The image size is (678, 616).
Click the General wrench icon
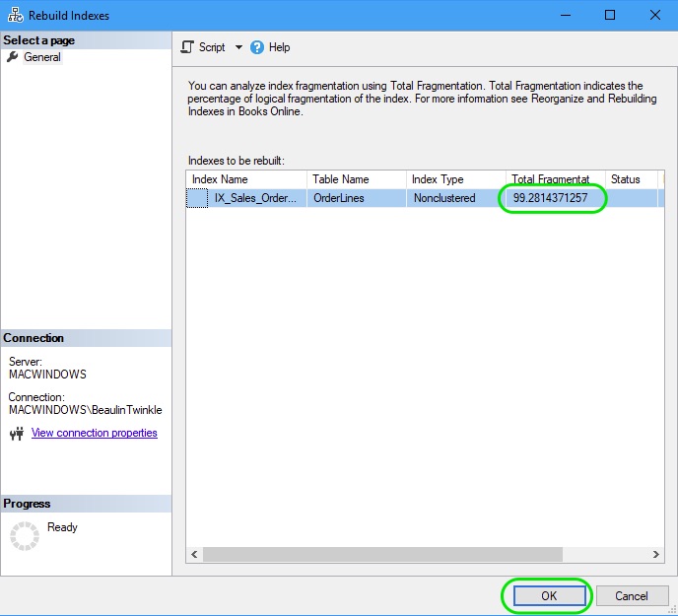coord(12,56)
